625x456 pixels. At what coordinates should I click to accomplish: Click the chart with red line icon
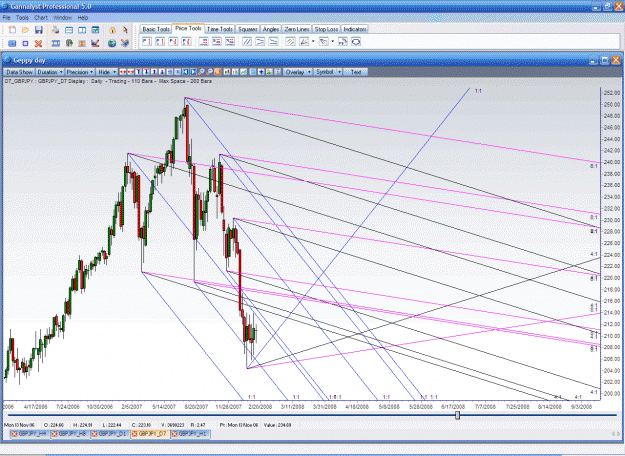click(x=95, y=43)
